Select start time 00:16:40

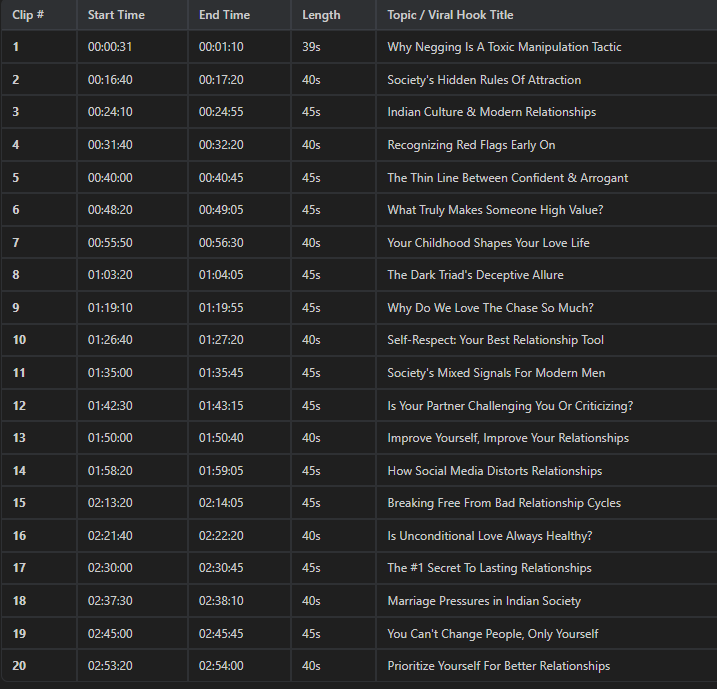[110, 80]
